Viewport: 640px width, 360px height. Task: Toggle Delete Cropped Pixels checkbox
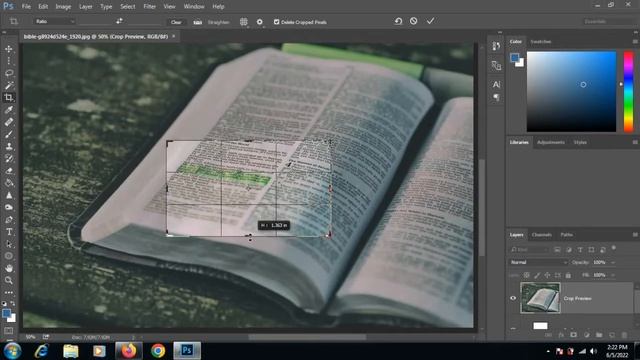click(276, 22)
